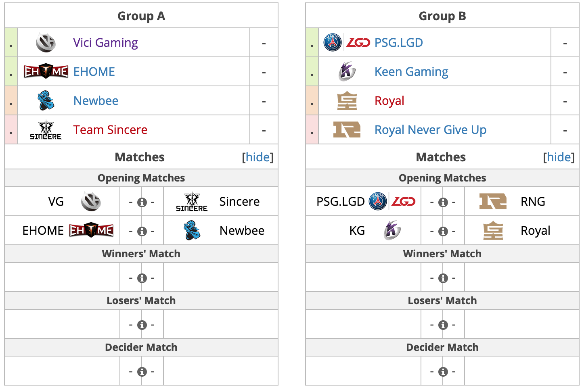582x392 pixels.
Task: Hide the Group B matches section
Action: [559, 157]
